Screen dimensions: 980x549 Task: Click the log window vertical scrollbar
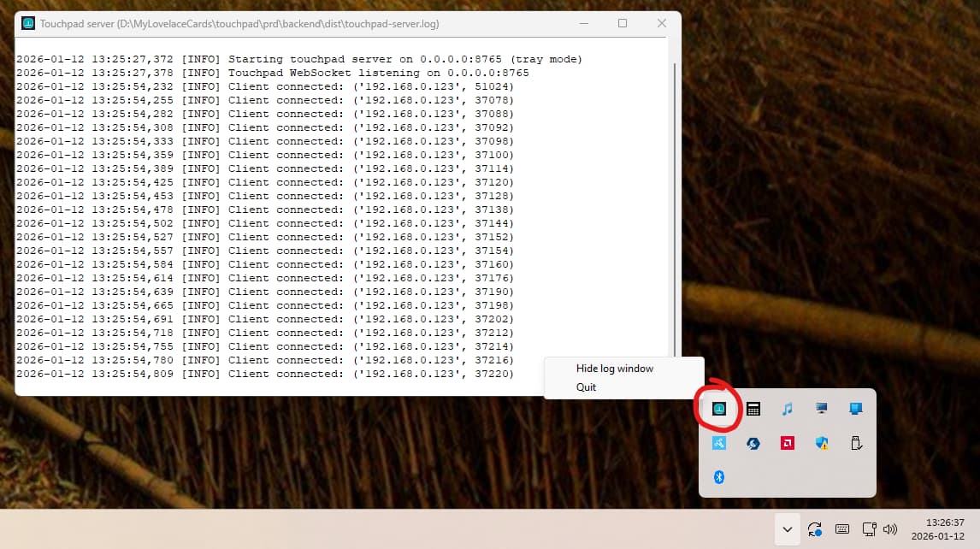(675, 210)
